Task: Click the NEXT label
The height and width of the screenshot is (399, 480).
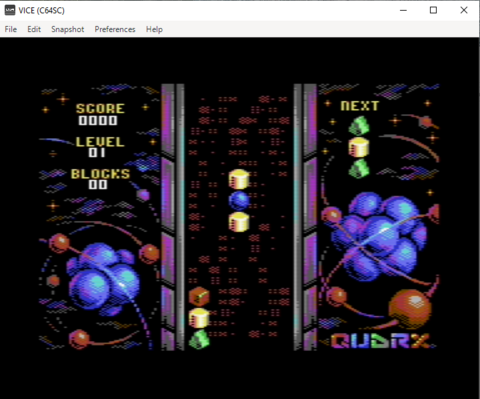Action: pyautogui.click(x=360, y=106)
